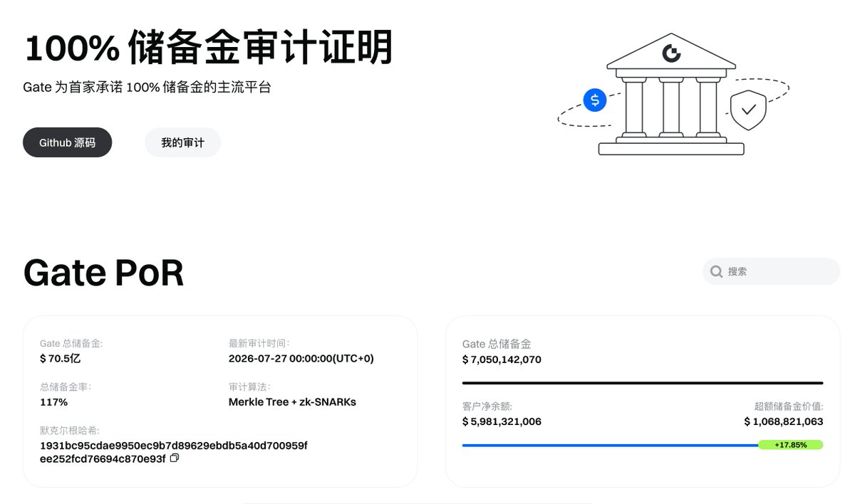Select the text Merkle Tree + zk-SNARKs

click(x=292, y=402)
